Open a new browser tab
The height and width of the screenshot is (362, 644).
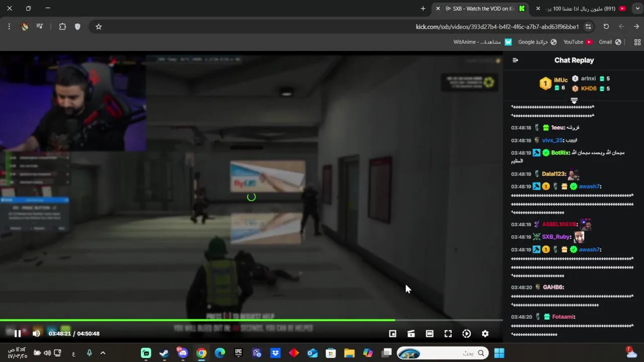pyautogui.click(x=423, y=9)
